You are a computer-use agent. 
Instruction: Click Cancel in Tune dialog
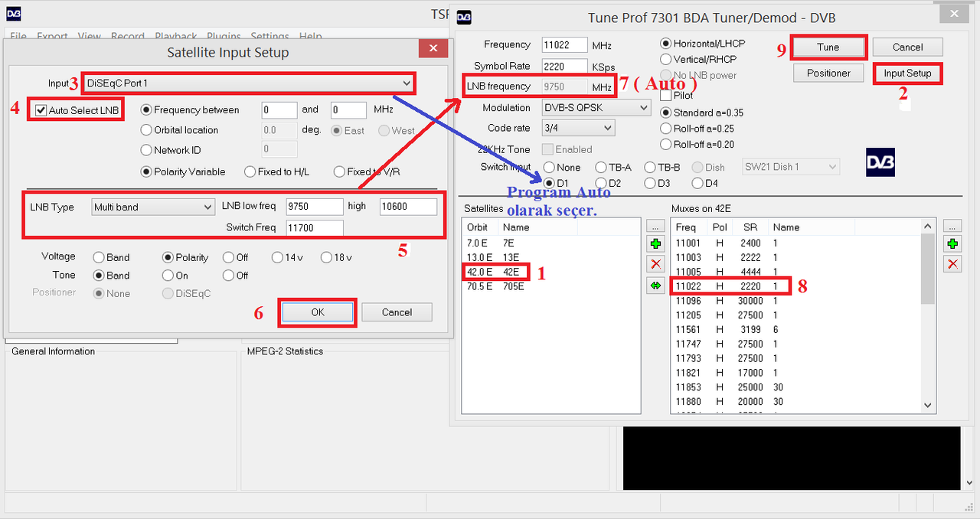(x=907, y=47)
